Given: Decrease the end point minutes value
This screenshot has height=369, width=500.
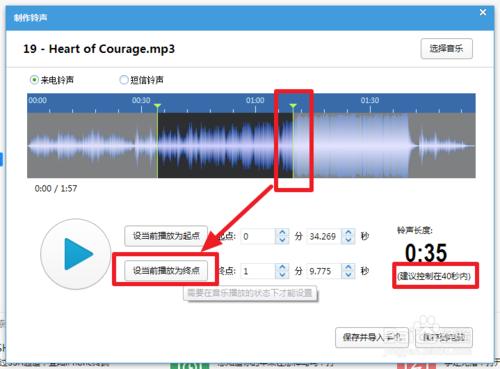Looking at the screenshot, I should coord(282,275).
